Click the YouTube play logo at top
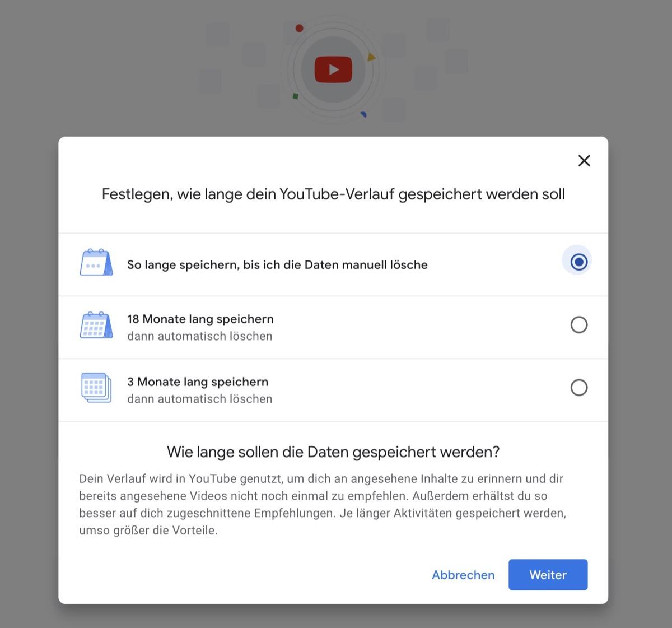This screenshot has width=672, height=628. coord(333,70)
